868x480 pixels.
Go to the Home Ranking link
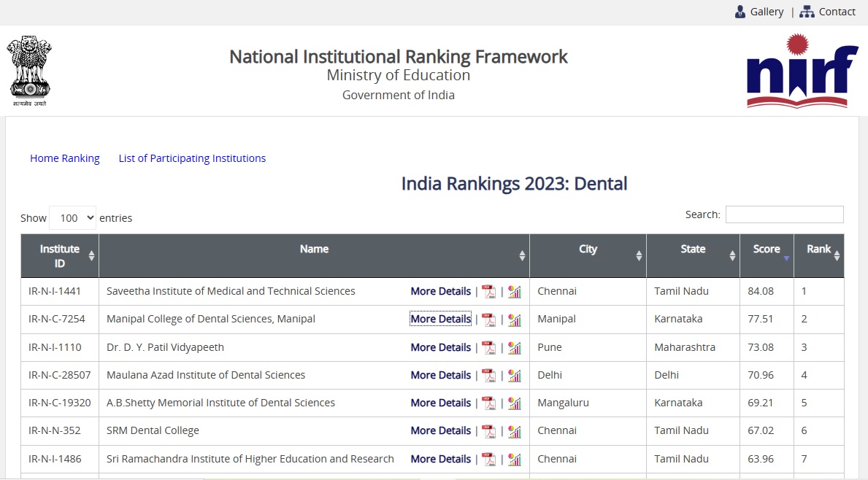tap(65, 158)
